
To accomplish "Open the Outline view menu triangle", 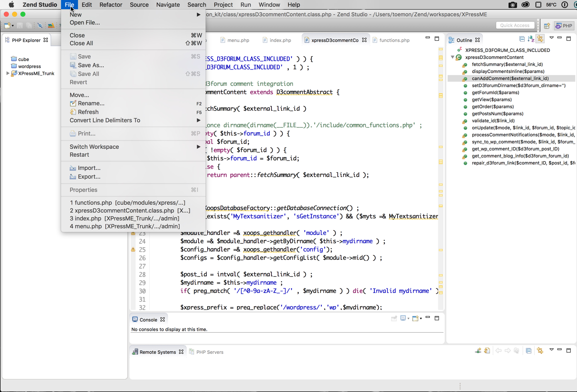I will click(551, 38).
